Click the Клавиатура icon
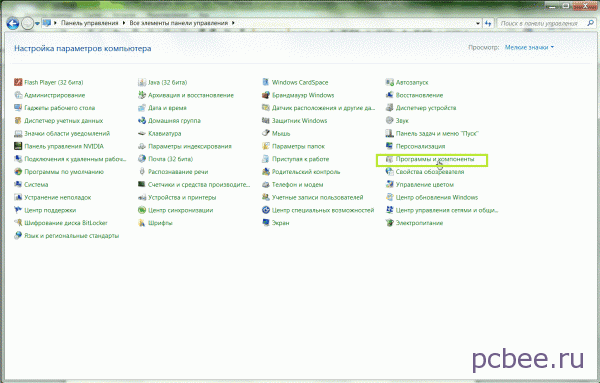The image size is (600, 383). 142,134
